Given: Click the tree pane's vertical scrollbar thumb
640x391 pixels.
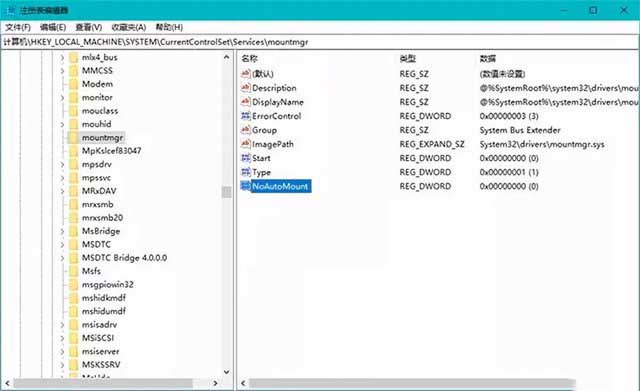Looking at the screenshot, I should coord(227,192).
